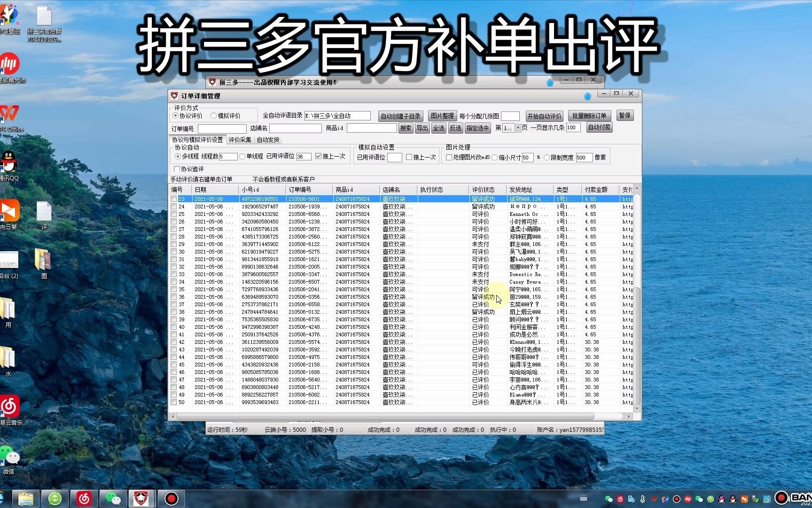The width and height of the screenshot is (812, 508).
Task: Click 开始自动评价 button
Action: click(544, 116)
